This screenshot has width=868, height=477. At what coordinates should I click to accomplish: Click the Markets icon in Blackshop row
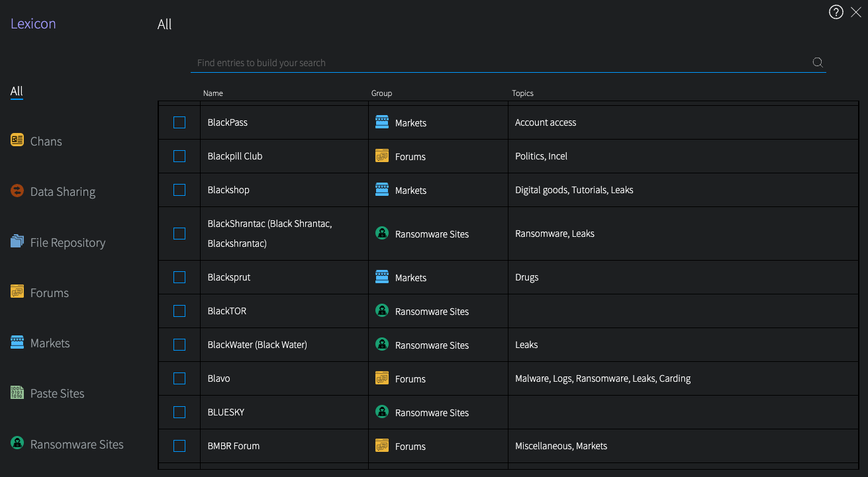point(382,189)
